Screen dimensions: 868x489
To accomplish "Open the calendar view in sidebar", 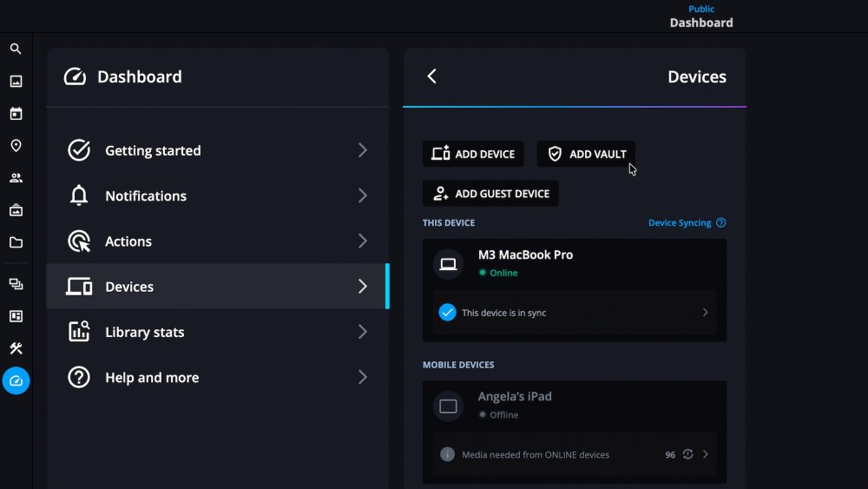I will [16, 114].
